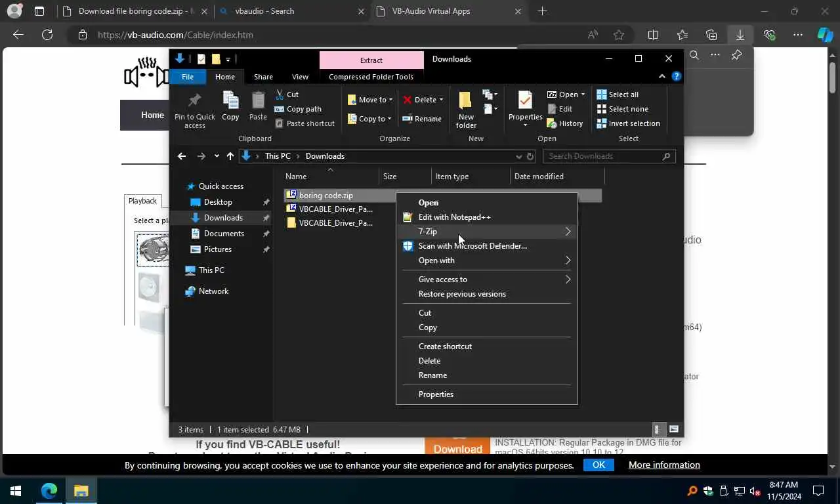
Task: Click the browser Downloads icon
Action: click(x=740, y=35)
